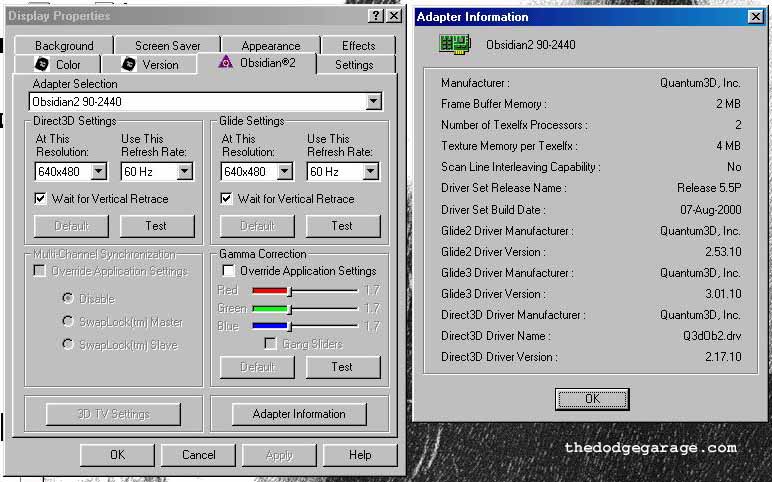This screenshot has height=482, width=772.
Task: Close the Adapter Information window
Action: click(x=755, y=17)
